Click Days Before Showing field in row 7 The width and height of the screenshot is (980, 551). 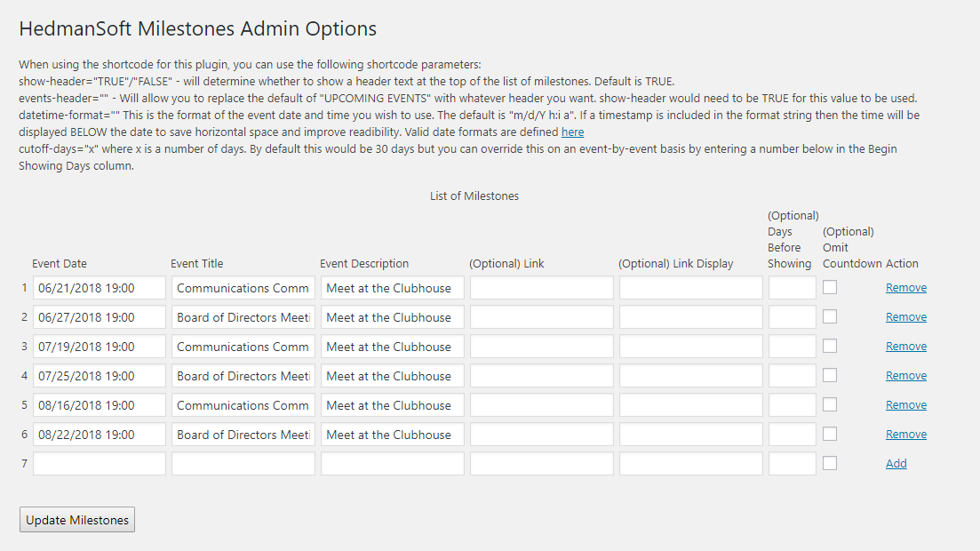pyautogui.click(x=793, y=463)
